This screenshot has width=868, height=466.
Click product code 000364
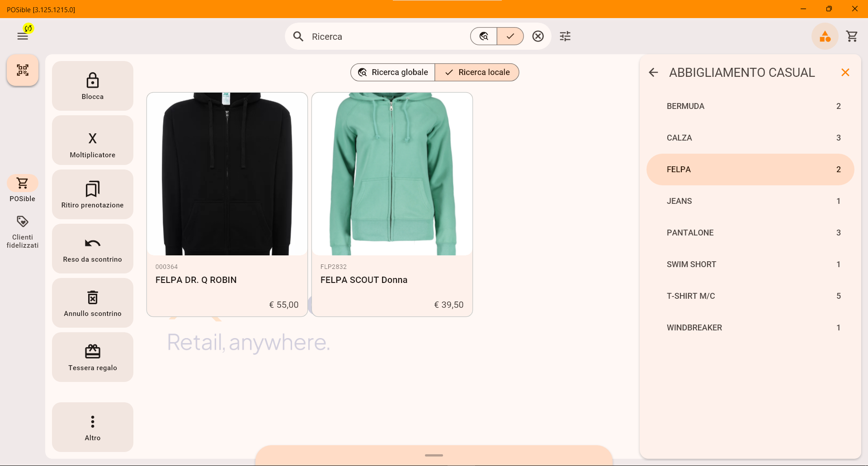pyautogui.click(x=166, y=267)
